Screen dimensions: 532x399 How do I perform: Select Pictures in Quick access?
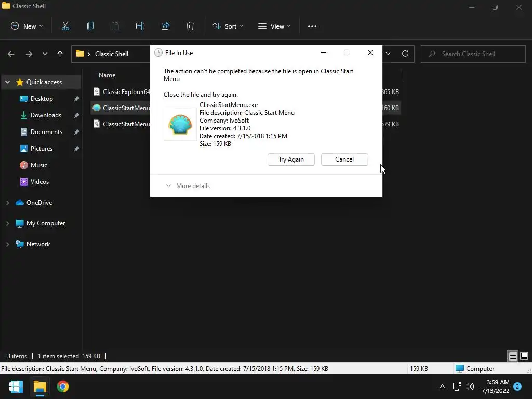pyautogui.click(x=42, y=149)
